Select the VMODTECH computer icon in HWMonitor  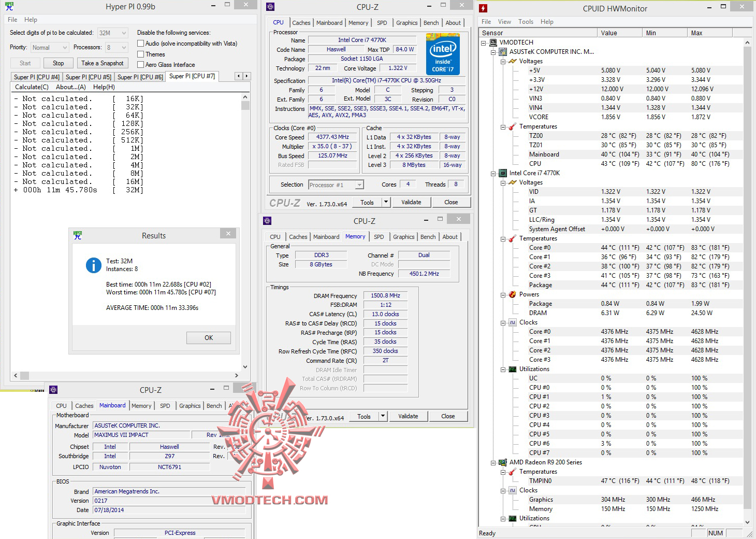493,42
